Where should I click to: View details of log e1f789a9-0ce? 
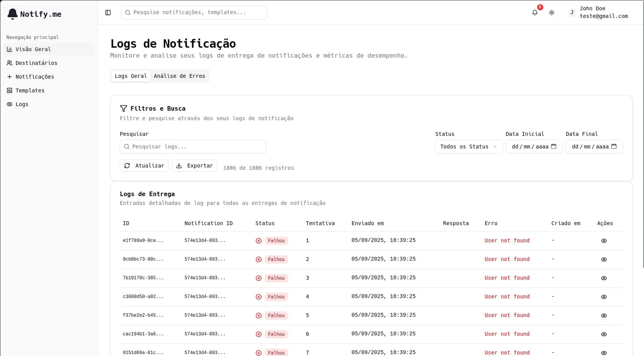coord(604,241)
